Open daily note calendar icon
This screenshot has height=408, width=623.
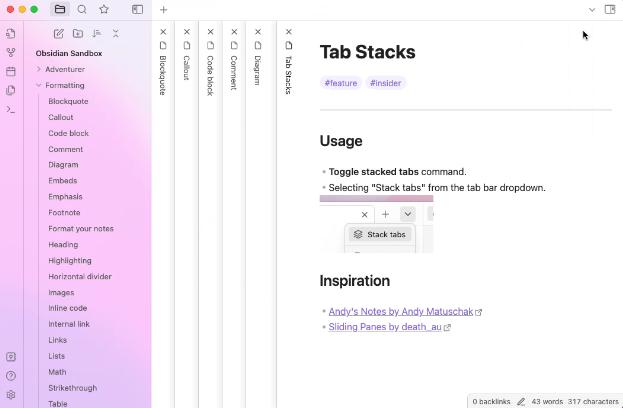[x=11, y=71]
